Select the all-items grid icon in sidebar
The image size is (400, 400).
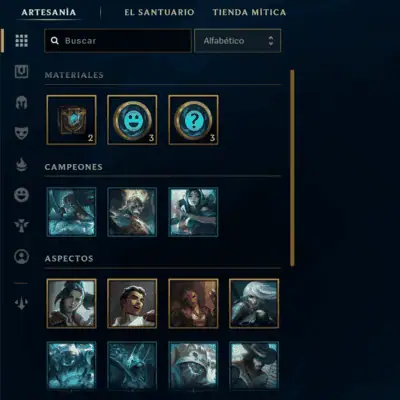(x=22, y=41)
